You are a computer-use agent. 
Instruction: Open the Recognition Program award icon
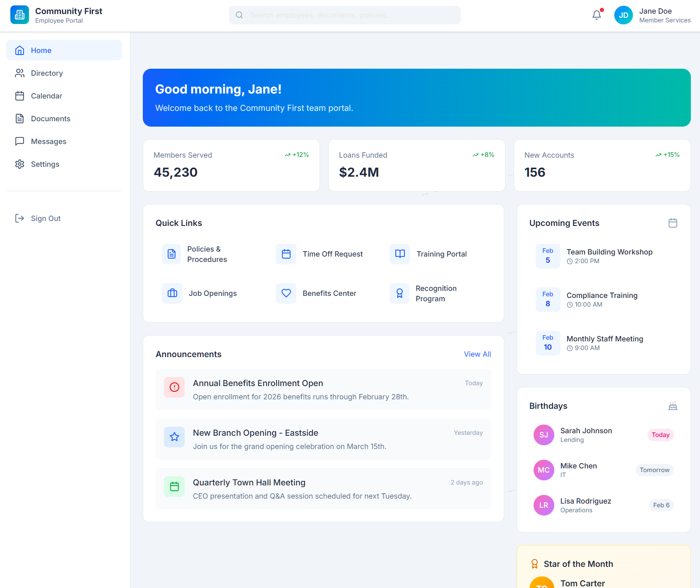pos(399,293)
